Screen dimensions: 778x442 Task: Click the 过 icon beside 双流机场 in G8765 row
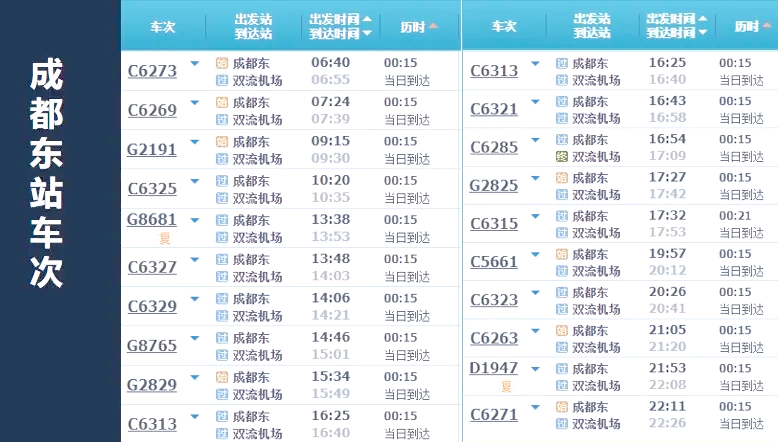[222, 355]
